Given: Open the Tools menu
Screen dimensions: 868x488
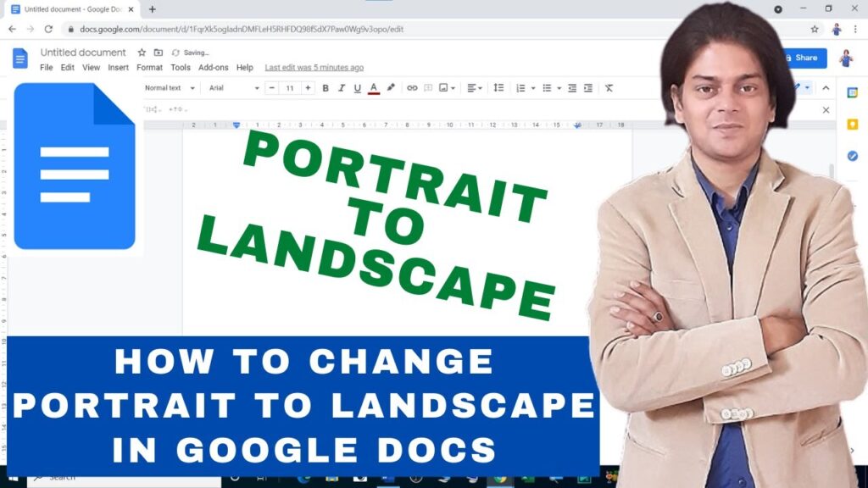Looking at the screenshot, I should 181,68.
